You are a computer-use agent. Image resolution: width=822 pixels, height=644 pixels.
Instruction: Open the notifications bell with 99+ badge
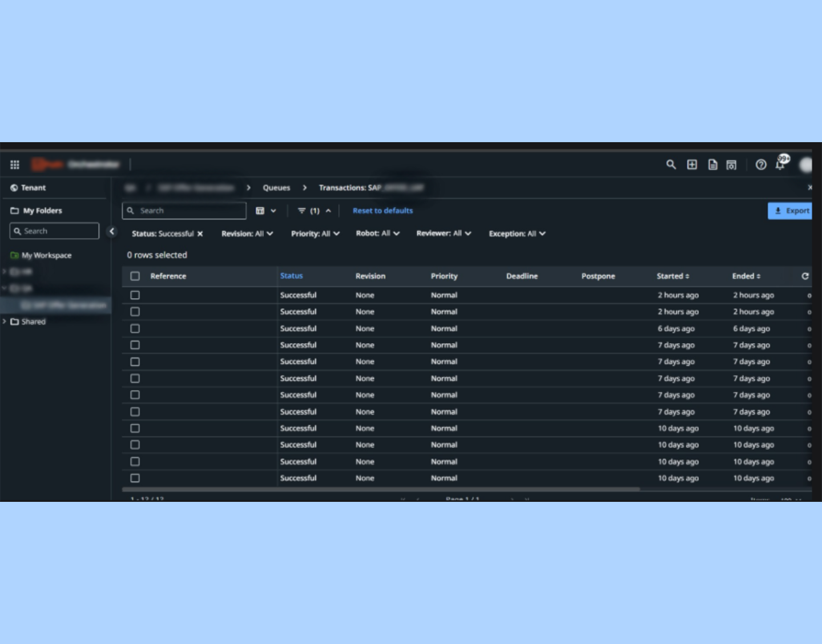pos(780,164)
